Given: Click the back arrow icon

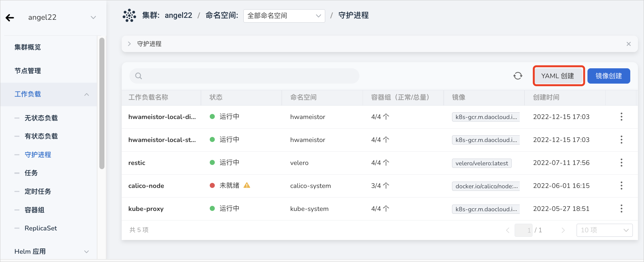Looking at the screenshot, I should pos(10,18).
